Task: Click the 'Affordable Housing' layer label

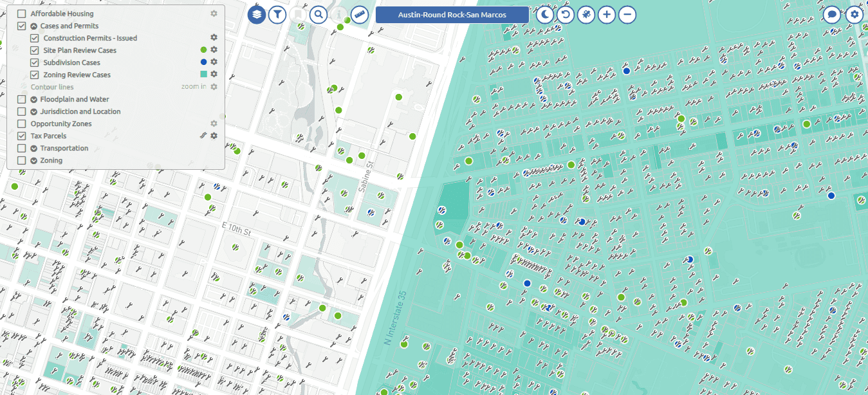Action: click(x=62, y=14)
